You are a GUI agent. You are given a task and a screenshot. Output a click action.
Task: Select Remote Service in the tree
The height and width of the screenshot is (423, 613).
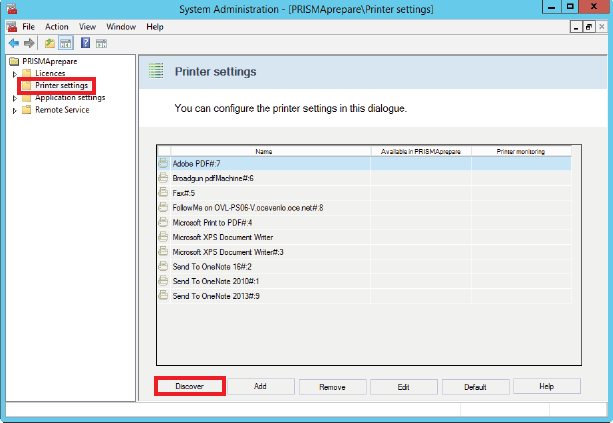[x=62, y=110]
